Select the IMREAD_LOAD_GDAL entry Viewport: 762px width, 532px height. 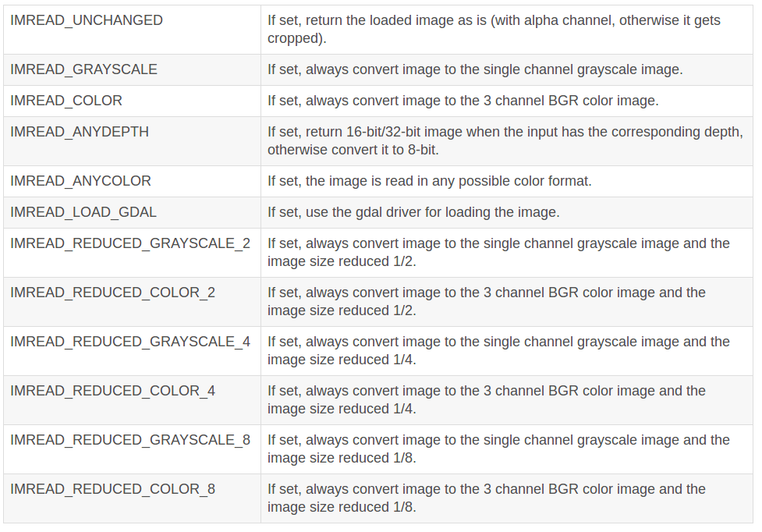click(x=83, y=212)
